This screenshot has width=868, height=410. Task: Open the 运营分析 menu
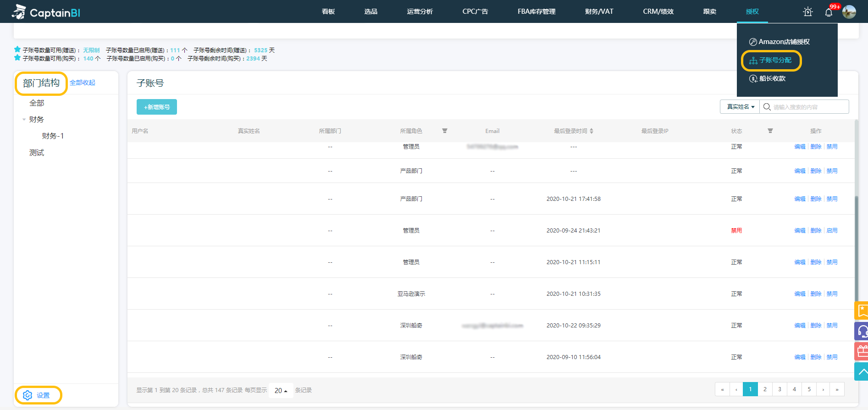click(420, 11)
